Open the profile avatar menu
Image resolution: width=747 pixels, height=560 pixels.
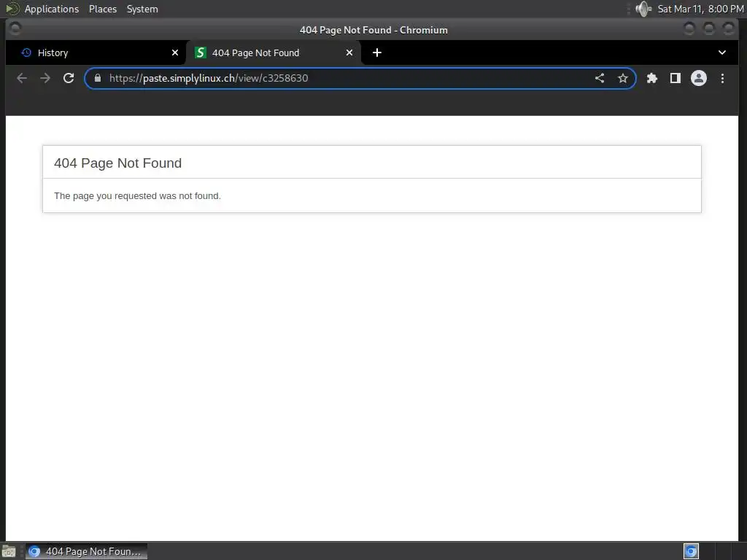(x=698, y=78)
